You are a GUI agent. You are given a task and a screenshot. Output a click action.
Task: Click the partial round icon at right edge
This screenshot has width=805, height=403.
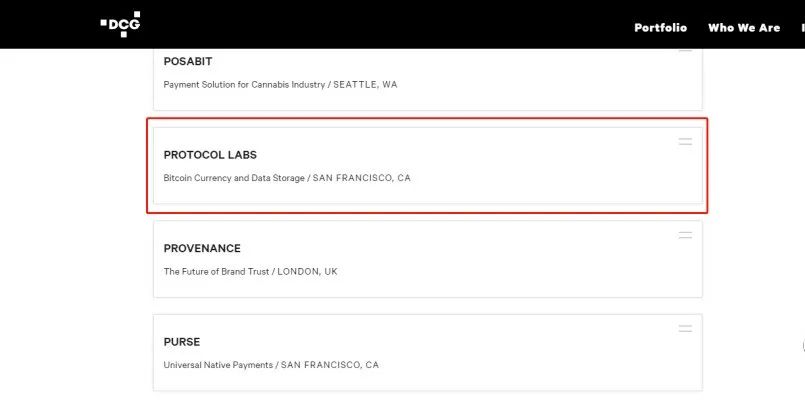(803, 346)
